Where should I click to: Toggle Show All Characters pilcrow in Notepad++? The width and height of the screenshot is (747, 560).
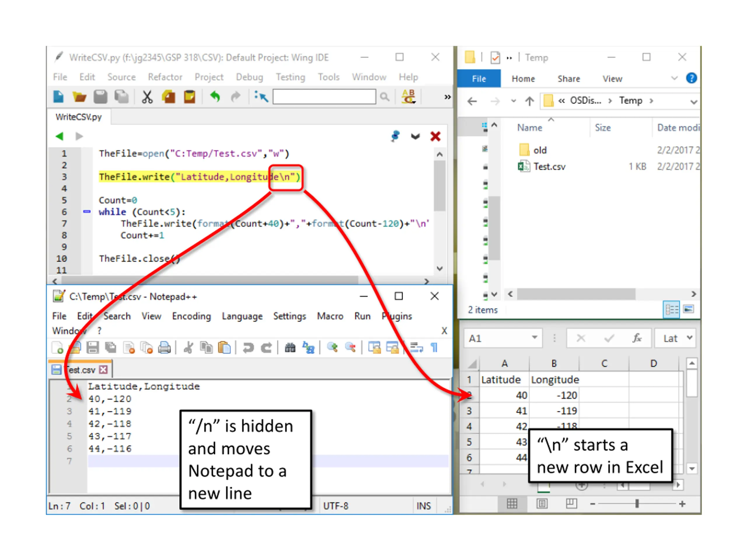[x=434, y=347]
